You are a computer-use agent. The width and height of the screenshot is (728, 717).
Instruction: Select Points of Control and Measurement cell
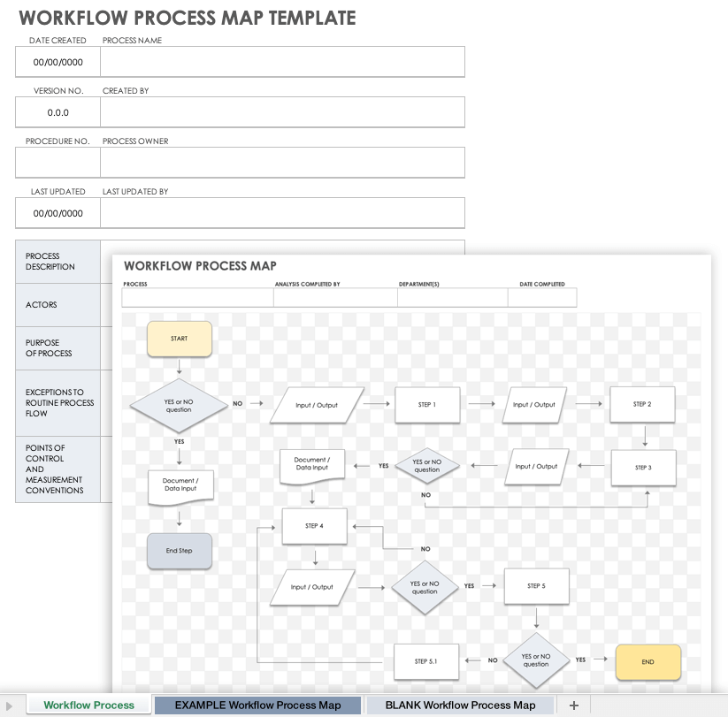[x=58, y=469]
